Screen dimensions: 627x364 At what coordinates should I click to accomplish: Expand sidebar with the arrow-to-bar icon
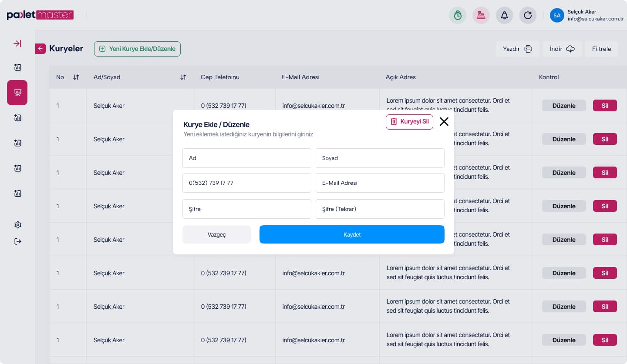pos(17,43)
